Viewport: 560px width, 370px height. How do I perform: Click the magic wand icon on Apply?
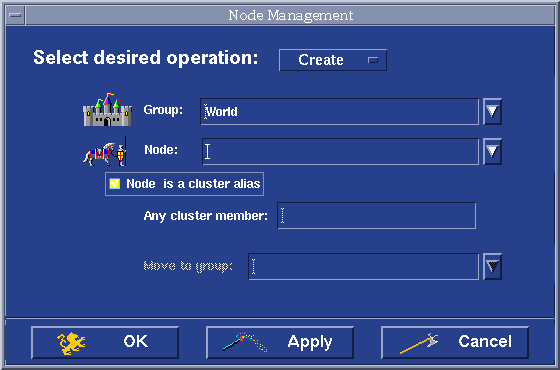pyautogui.click(x=245, y=342)
